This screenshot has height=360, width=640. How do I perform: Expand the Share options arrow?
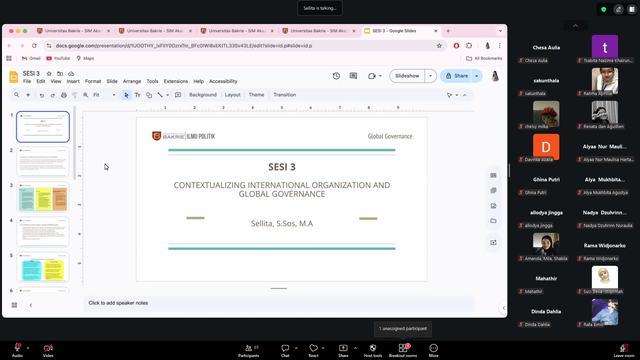click(x=477, y=76)
